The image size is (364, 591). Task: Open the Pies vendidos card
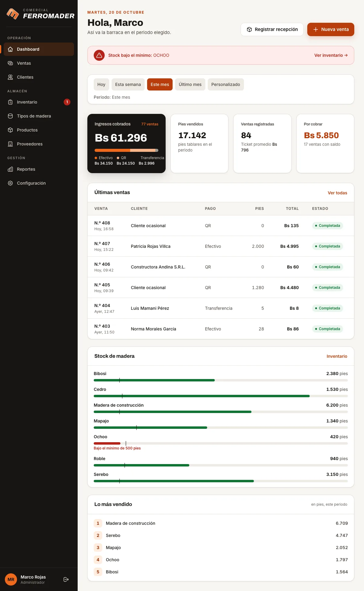[x=199, y=143]
